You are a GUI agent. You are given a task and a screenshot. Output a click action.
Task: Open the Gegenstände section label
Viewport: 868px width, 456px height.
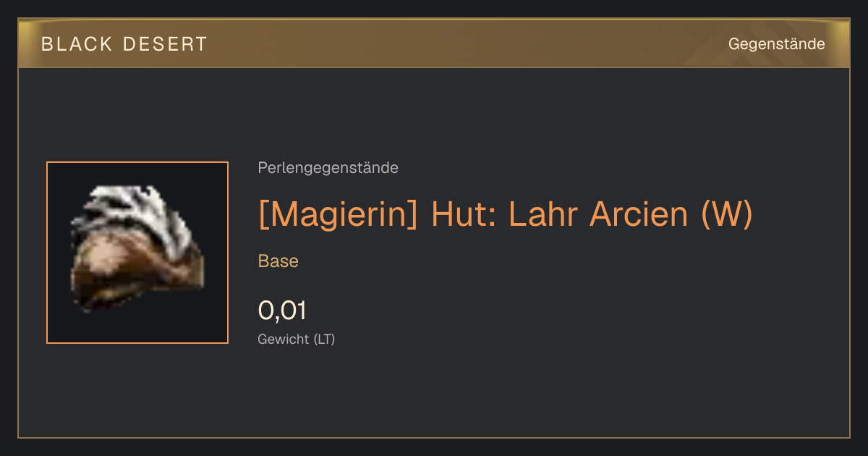click(x=776, y=44)
